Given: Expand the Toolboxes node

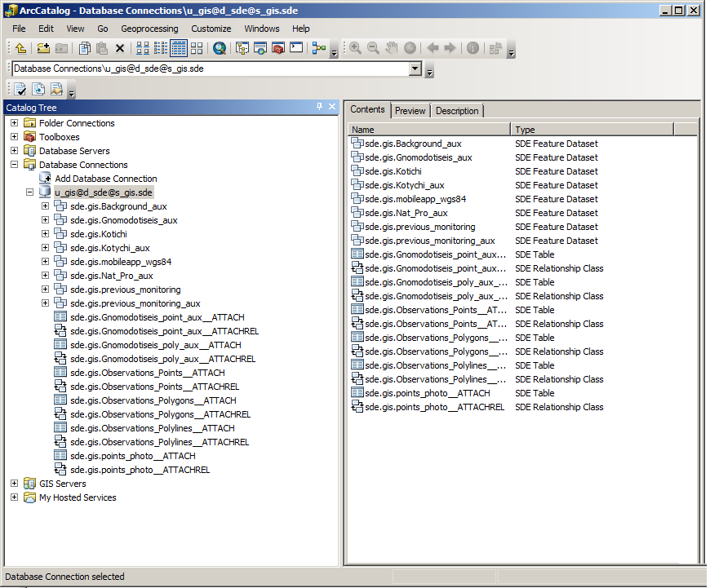Looking at the screenshot, I should click(15, 137).
